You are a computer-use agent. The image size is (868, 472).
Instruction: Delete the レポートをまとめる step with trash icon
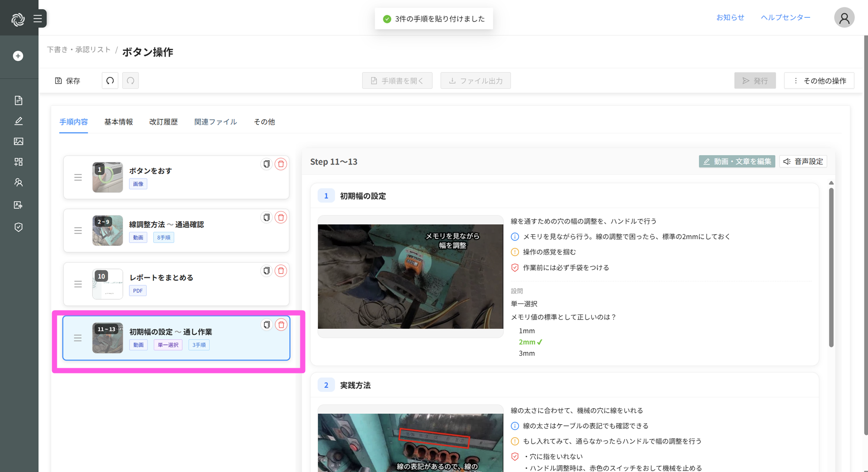click(x=281, y=271)
